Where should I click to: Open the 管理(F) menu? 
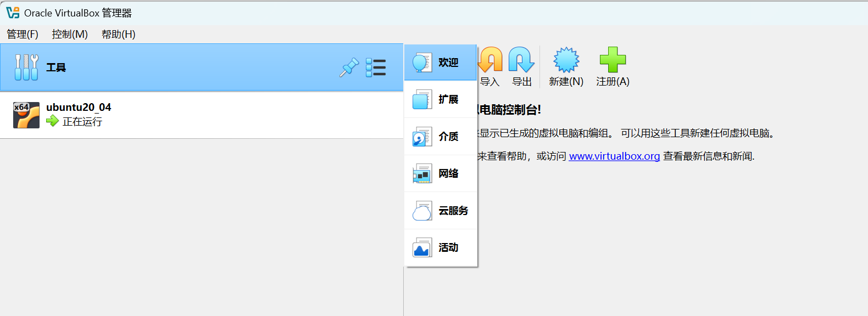23,34
